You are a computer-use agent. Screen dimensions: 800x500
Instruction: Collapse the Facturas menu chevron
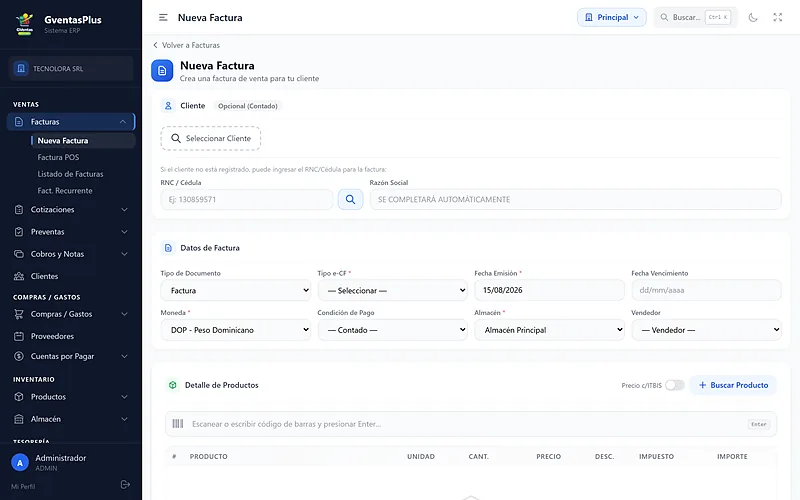[x=123, y=122]
